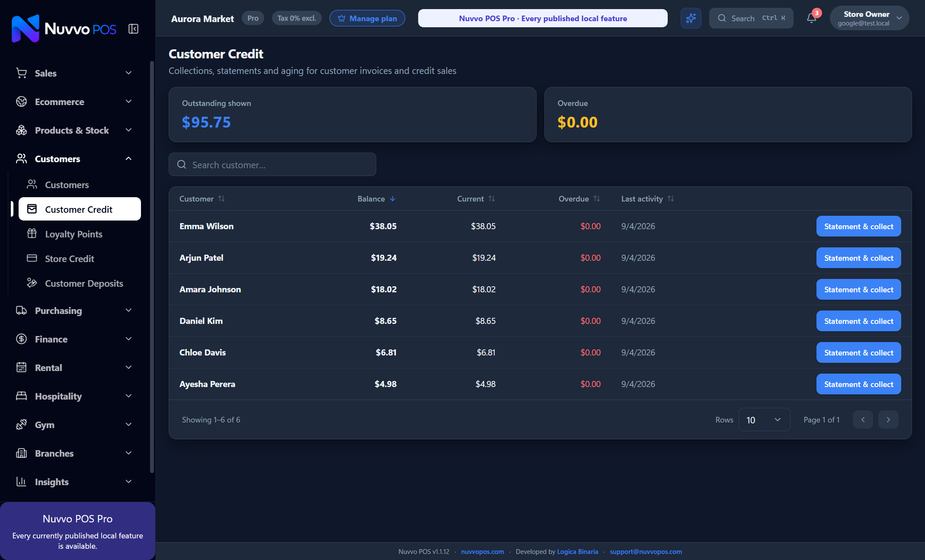Open the Rows per page dropdown
The image size is (925, 560).
[x=764, y=419]
